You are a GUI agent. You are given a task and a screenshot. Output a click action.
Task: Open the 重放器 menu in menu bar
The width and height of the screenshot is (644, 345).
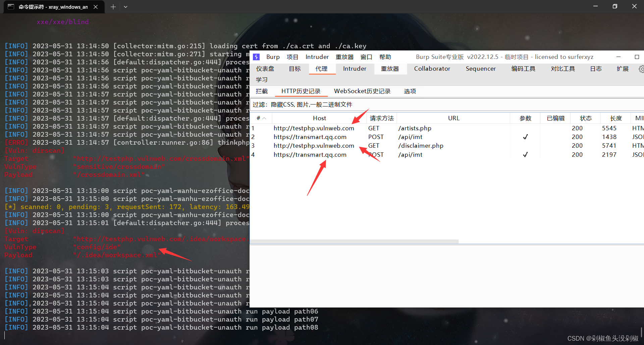[344, 57]
